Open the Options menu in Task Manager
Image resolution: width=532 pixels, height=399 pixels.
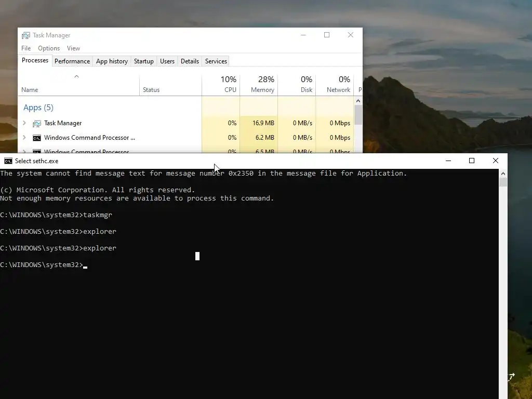coord(49,48)
